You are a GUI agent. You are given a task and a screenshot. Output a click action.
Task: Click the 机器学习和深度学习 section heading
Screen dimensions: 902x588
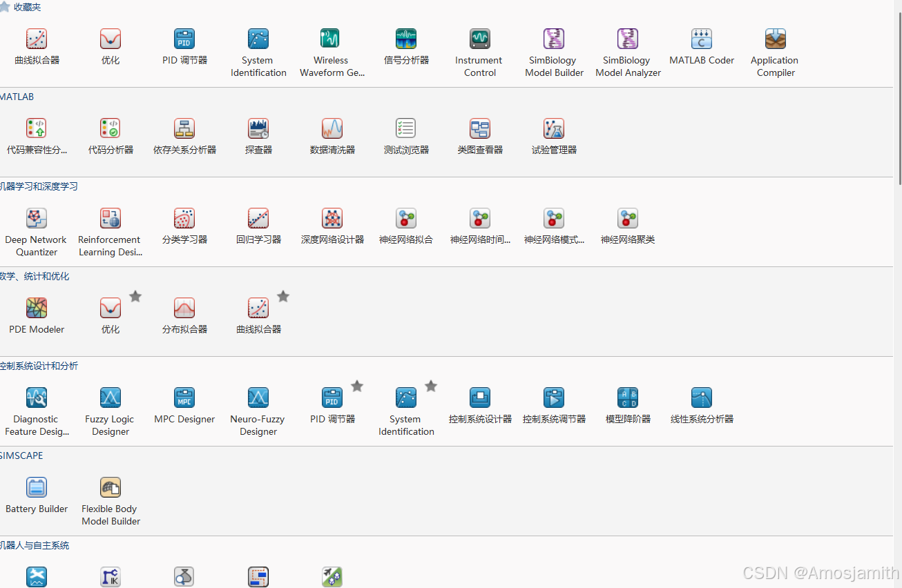(x=39, y=186)
